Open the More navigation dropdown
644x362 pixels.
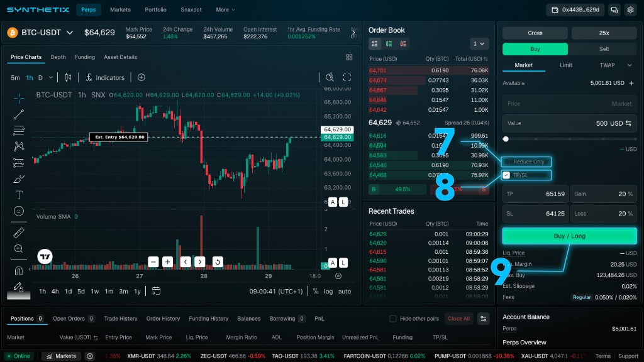[226, 10]
